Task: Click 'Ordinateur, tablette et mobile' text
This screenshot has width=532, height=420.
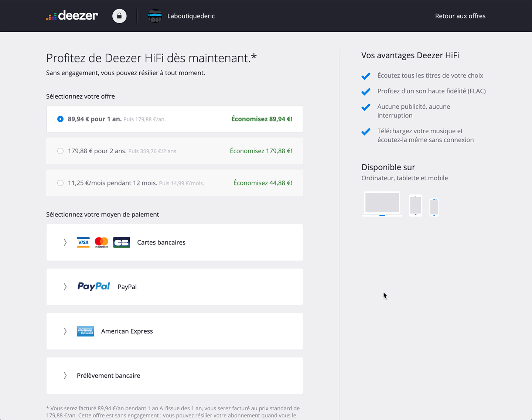Action: 405,178
